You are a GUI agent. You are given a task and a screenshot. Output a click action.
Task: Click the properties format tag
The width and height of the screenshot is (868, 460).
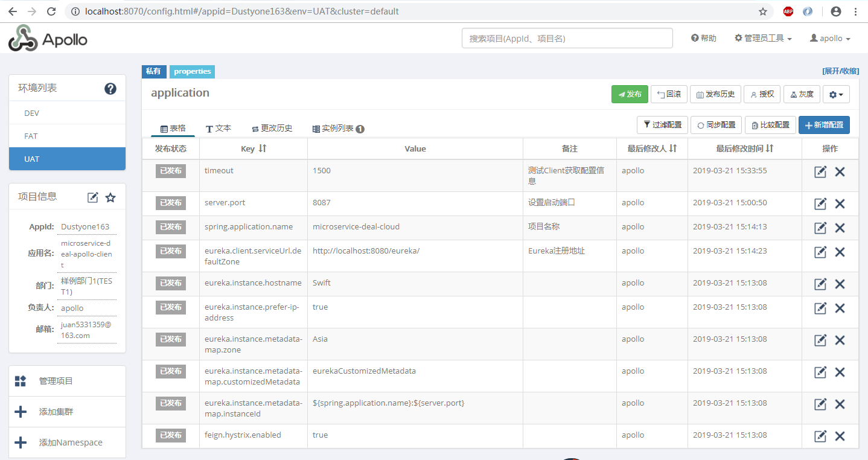pyautogui.click(x=193, y=71)
